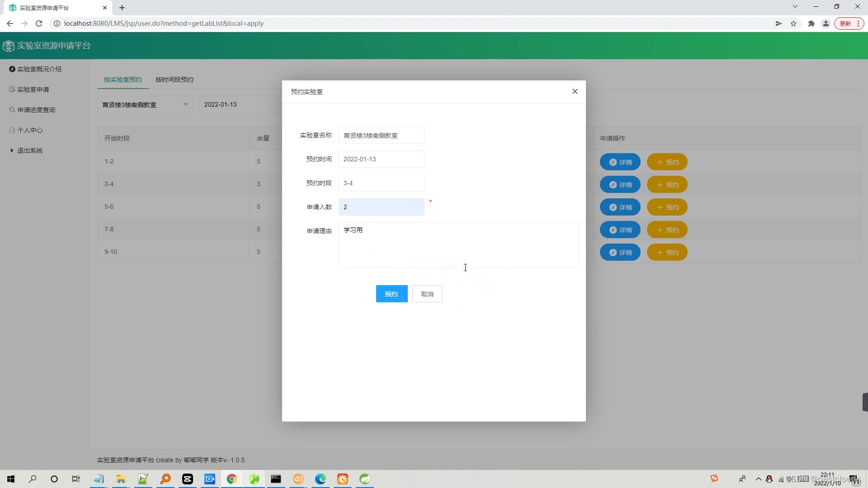Open 申请进度查询 from the sidebar
The width and height of the screenshot is (868, 488).
click(x=36, y=110)
